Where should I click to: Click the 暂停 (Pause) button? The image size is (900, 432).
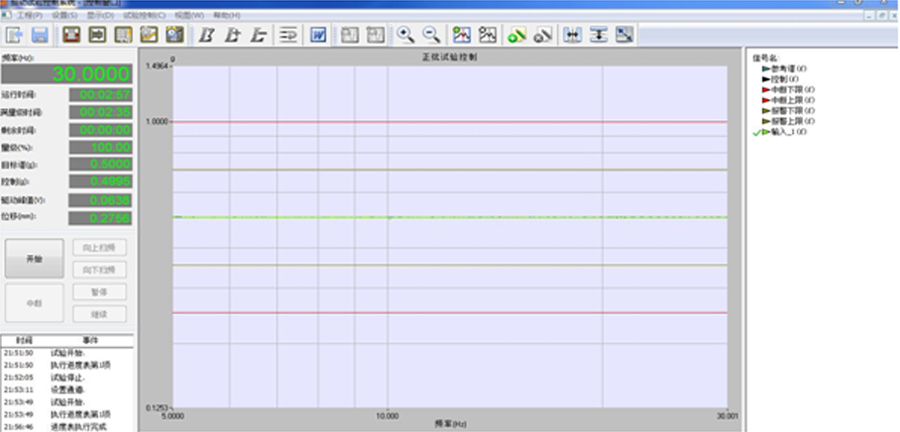(x=101, y=292)
